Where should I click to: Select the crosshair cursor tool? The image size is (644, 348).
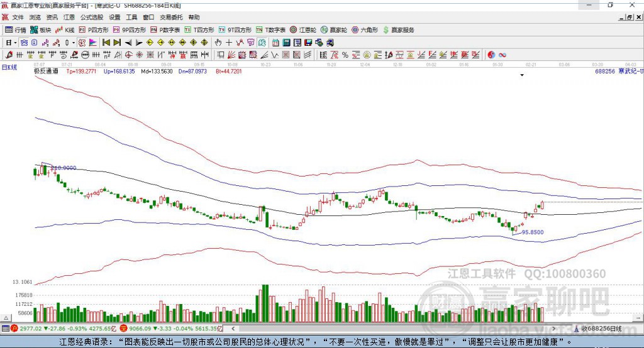tap(229, 43)
